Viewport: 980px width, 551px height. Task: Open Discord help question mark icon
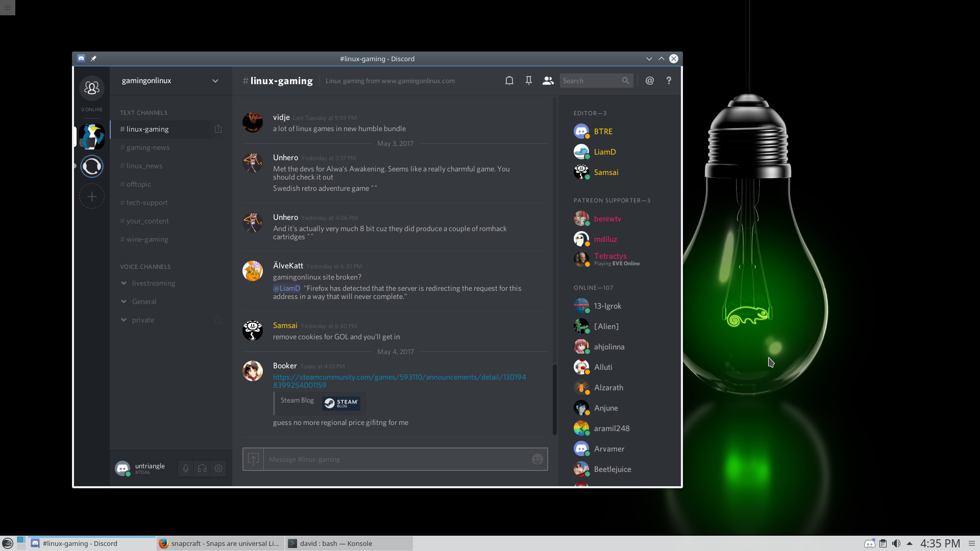click(x=669, y=81)
